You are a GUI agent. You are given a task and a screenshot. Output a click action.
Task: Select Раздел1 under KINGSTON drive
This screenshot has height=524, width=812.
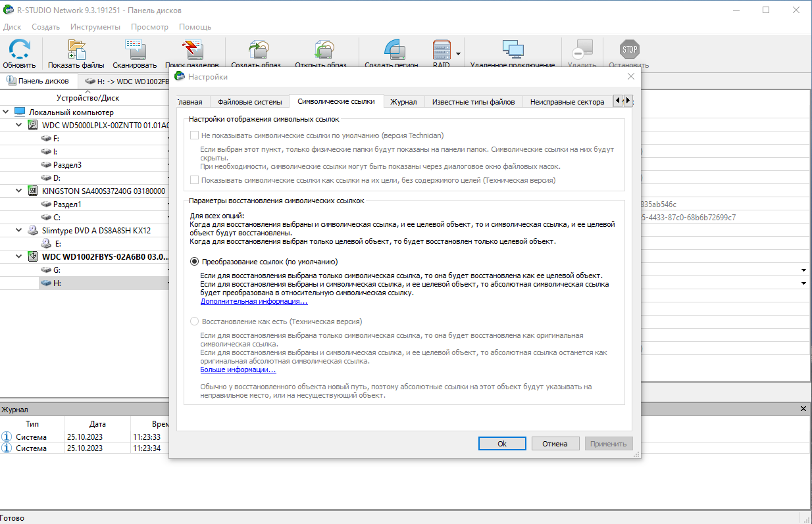coord(67,204)
